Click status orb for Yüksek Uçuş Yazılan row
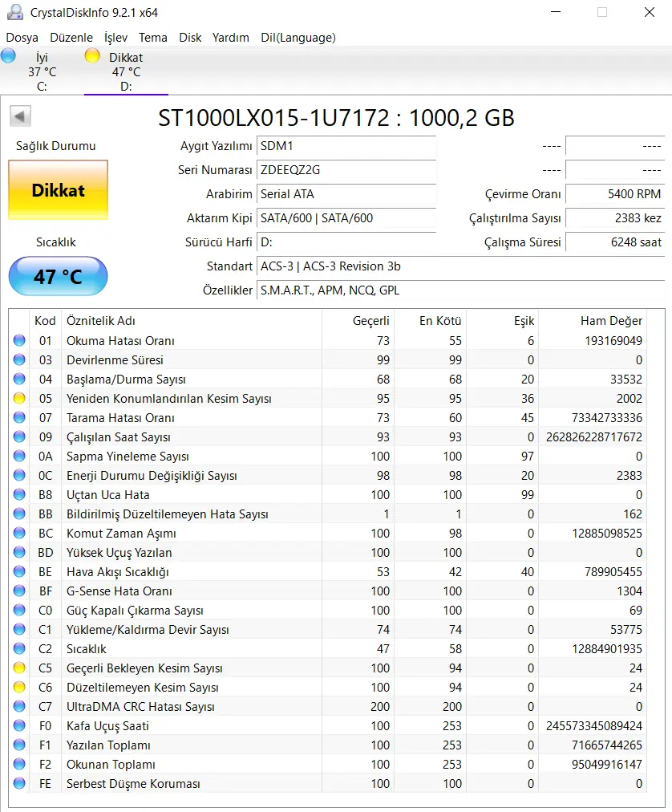672x812 pixels. [19, 552]
